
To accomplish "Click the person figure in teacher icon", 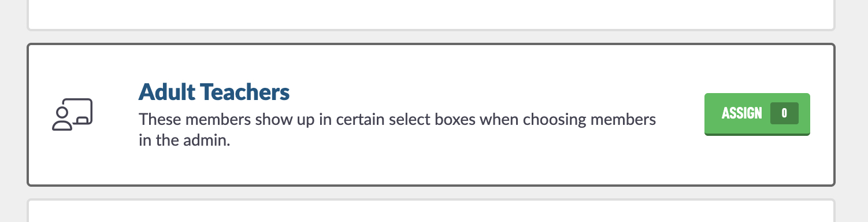I will 62,119.
